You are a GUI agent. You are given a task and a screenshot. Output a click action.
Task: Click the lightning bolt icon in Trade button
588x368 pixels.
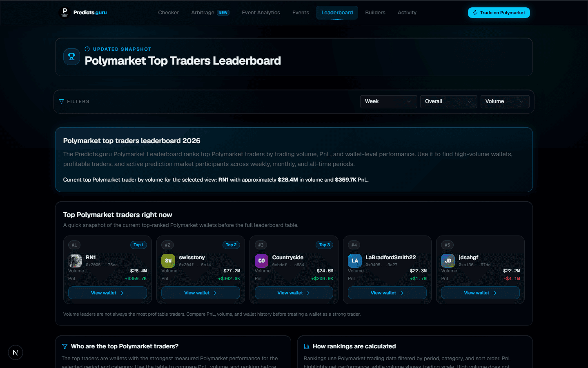[475, 13]
